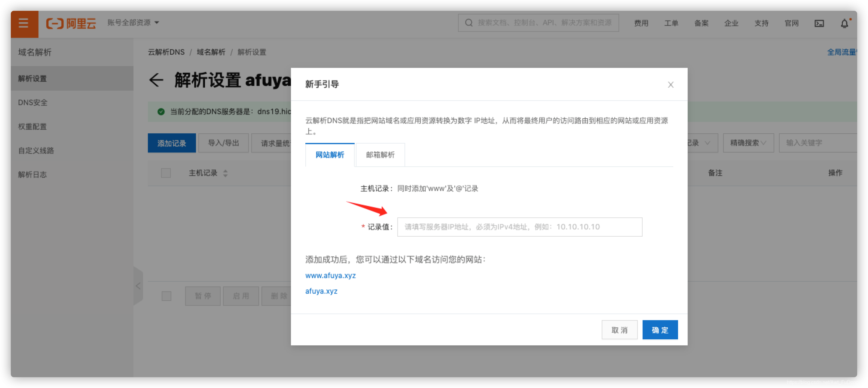Open the www.afuya.xyz link
This screenshot has height=388, width=868.
coord(331,275)
